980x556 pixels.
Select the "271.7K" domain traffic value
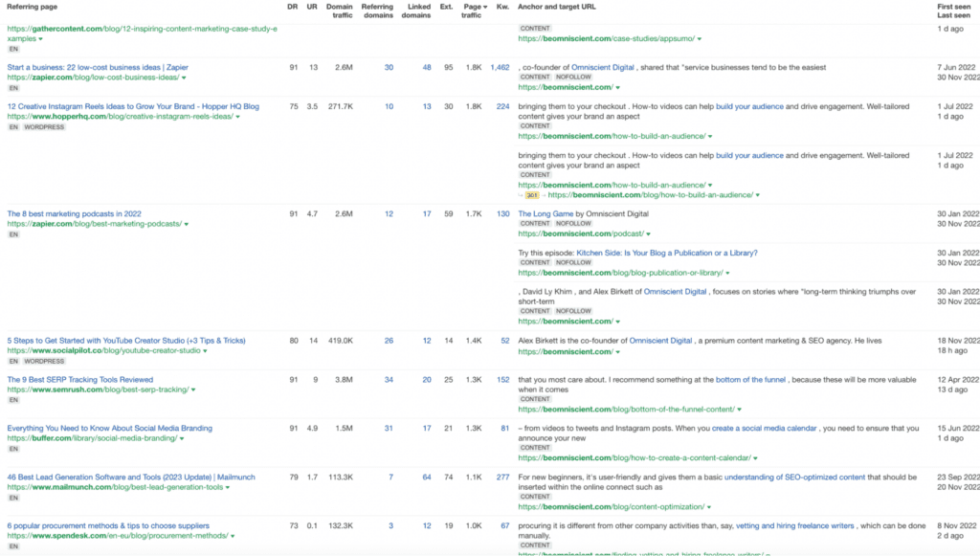[341, 106]
